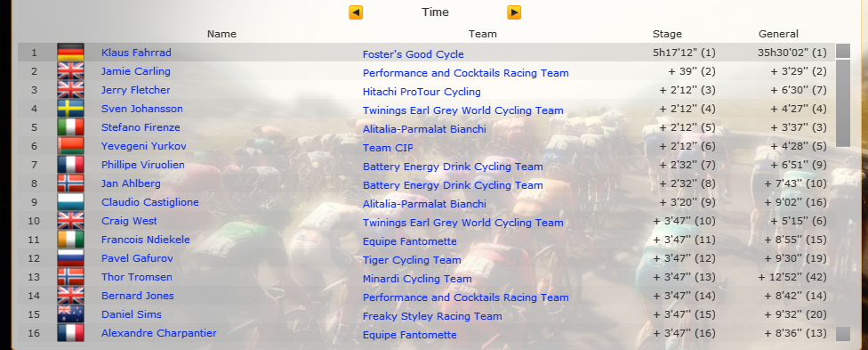The height and width of the screenshot is (350, 868).
Task: Sort by the General column header
Action: pyautogui.click(x=778, y=34)
